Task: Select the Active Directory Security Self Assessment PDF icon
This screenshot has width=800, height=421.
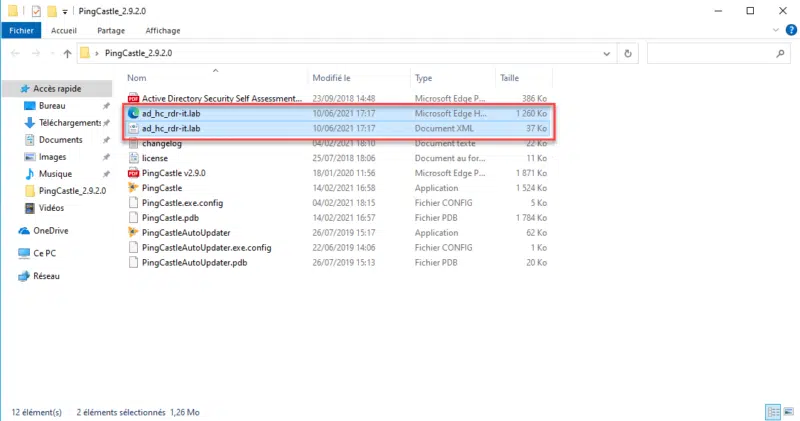Action: pyautogui.click(x=133, y=98)
